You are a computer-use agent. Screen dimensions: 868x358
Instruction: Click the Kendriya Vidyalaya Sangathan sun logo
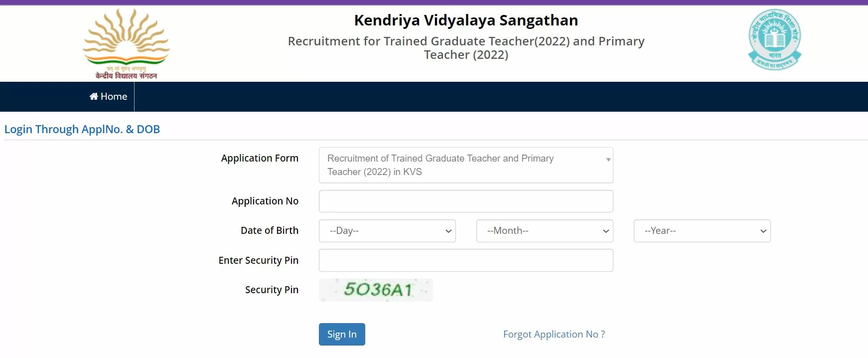click(126, 44)
